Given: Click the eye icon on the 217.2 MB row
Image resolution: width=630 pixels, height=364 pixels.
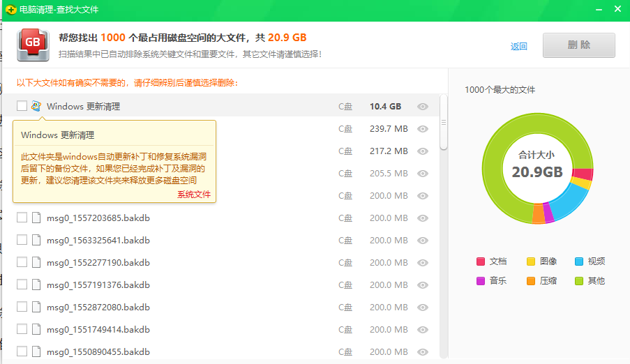Looking at the screenshot, I should point(422,151).
